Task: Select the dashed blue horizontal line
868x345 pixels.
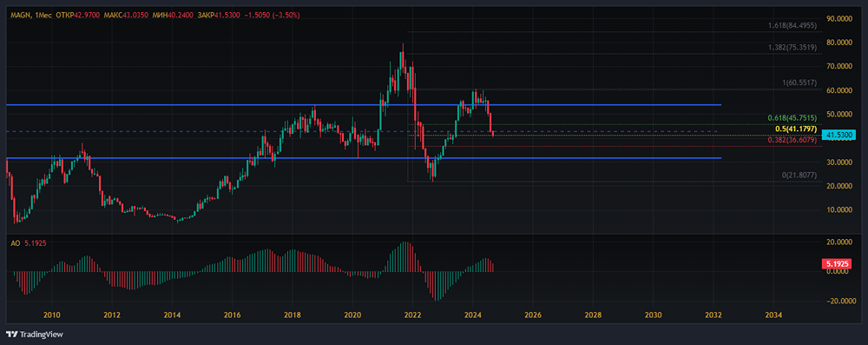Action: 363,131
